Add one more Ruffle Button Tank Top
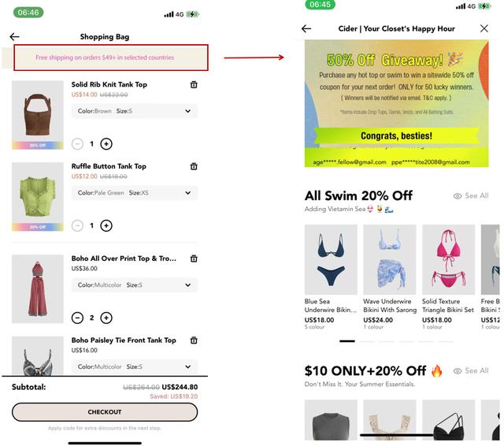This screenshot has height=446, width=504. [x=106, y=225]
